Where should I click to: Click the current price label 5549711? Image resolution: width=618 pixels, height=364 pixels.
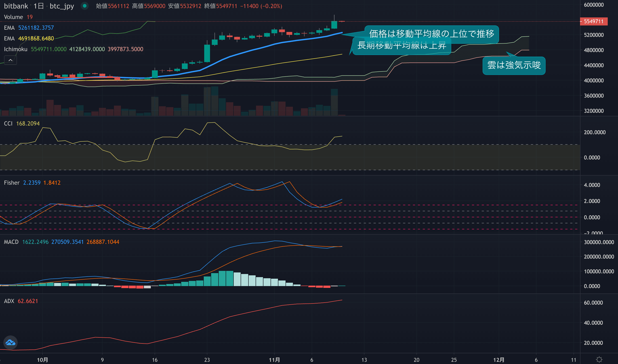(593, 21)
